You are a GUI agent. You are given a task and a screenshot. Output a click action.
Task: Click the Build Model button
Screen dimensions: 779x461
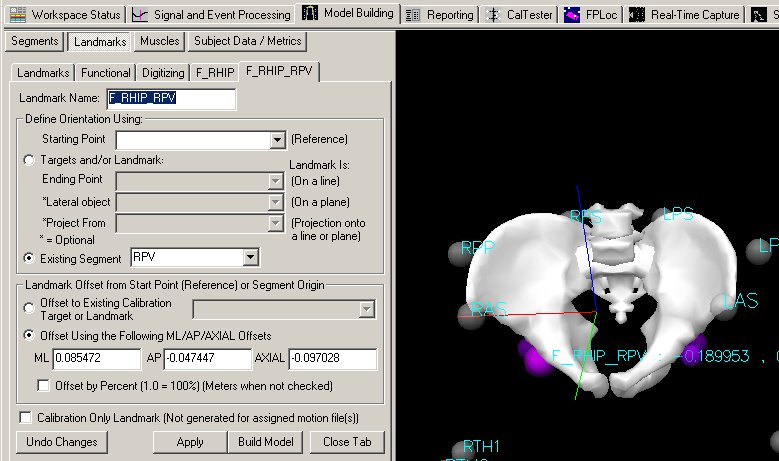point(265,442)
